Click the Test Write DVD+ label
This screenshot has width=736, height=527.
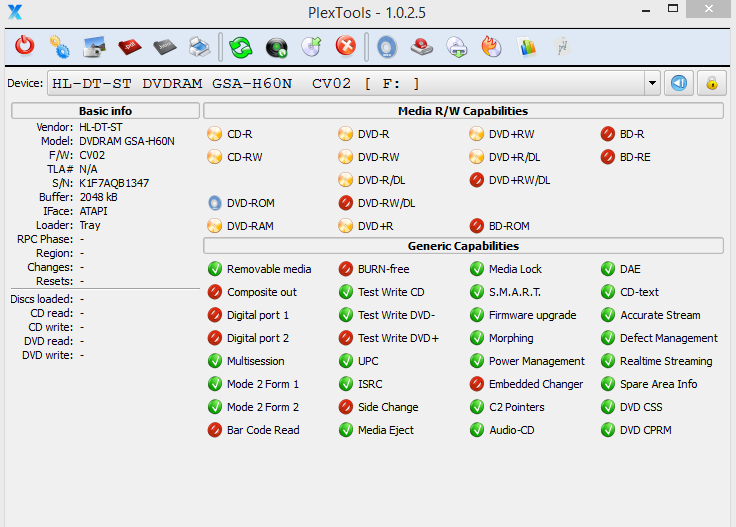[x=398, y=338]
